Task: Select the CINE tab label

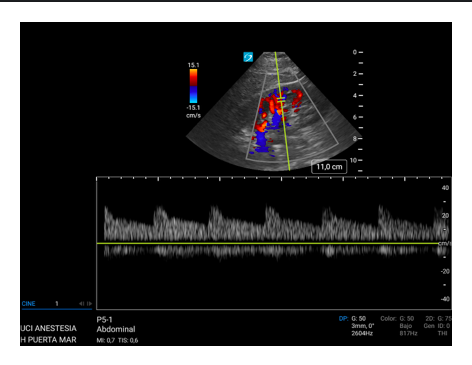Action: [x=28, y=304]
